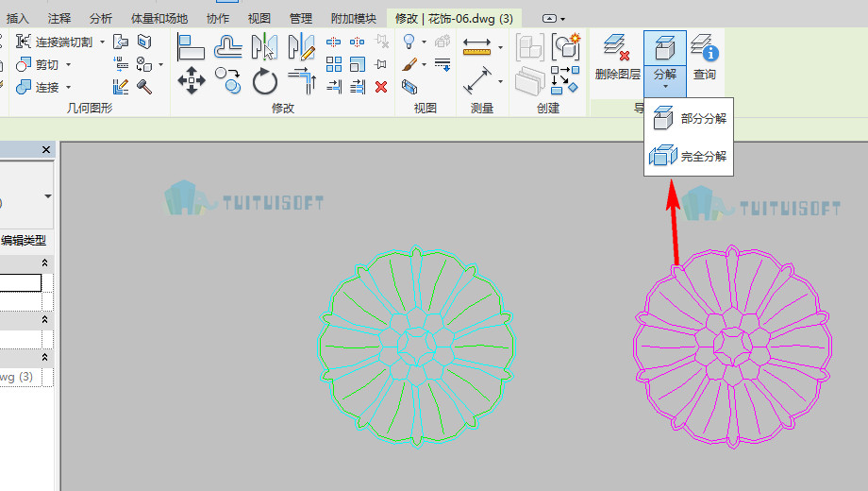Screen dimensions: 868x491
Task: Click Trim/Extend Multiple Elements tool
Action: pyautogui.click(x=358, y=87)
